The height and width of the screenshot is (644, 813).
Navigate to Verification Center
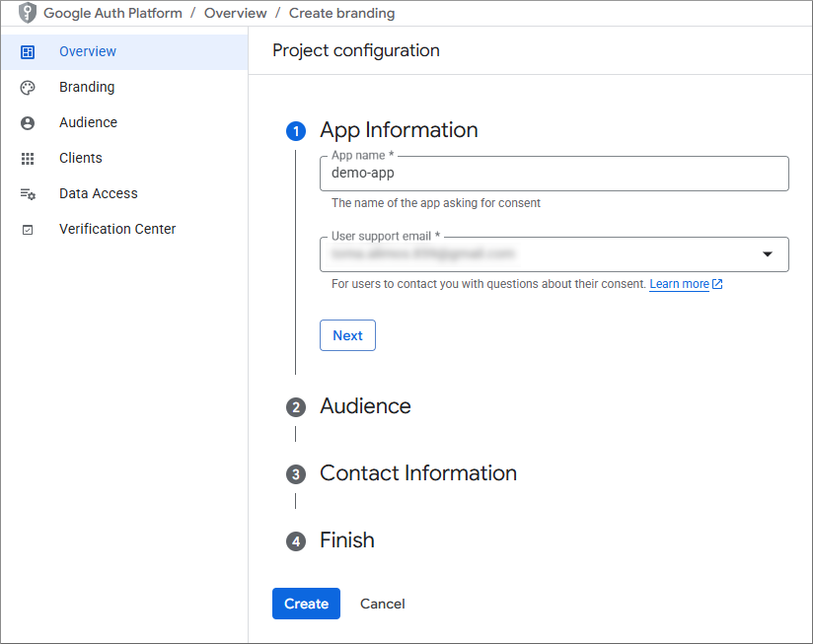coord(124,229)
